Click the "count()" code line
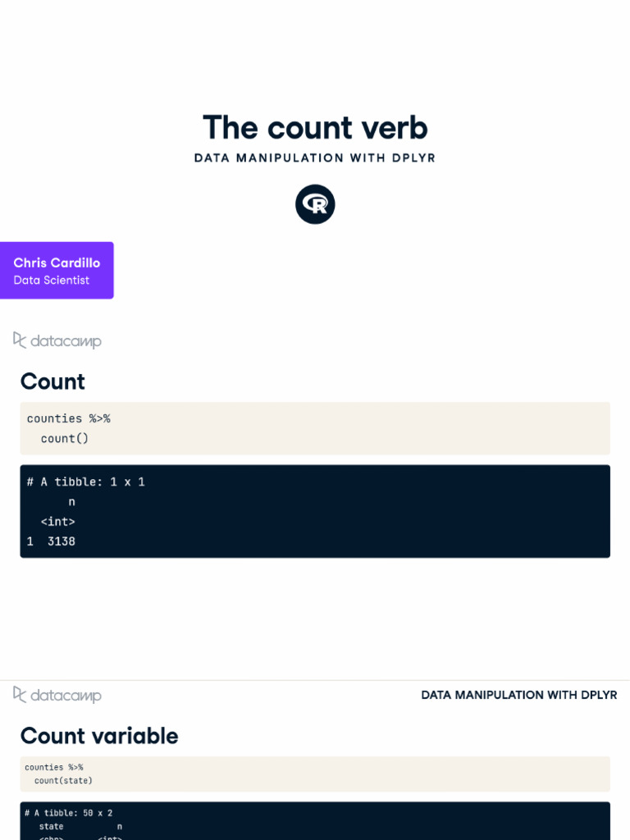630x840 pixels. pyautogui.click(x=64, y=438)
